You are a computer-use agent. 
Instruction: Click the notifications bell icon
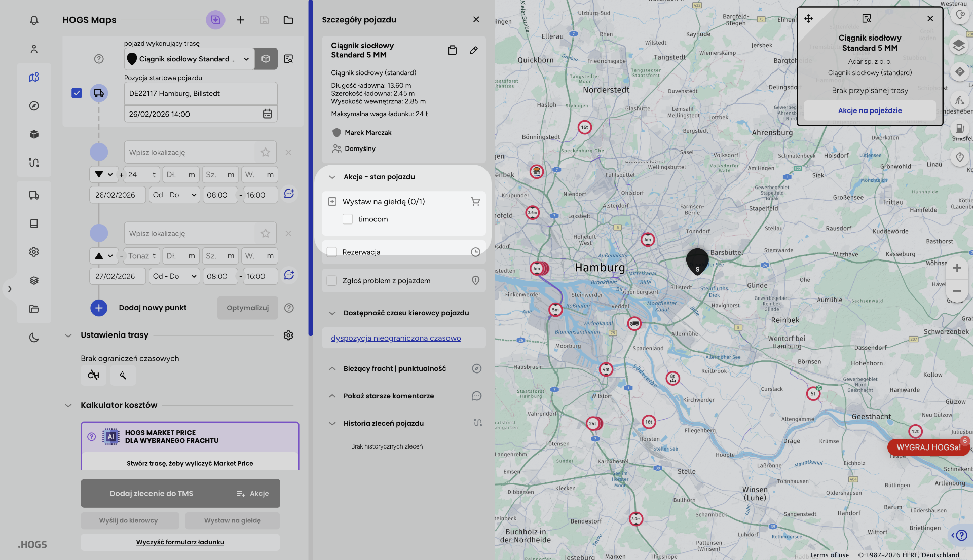[34, 20]
